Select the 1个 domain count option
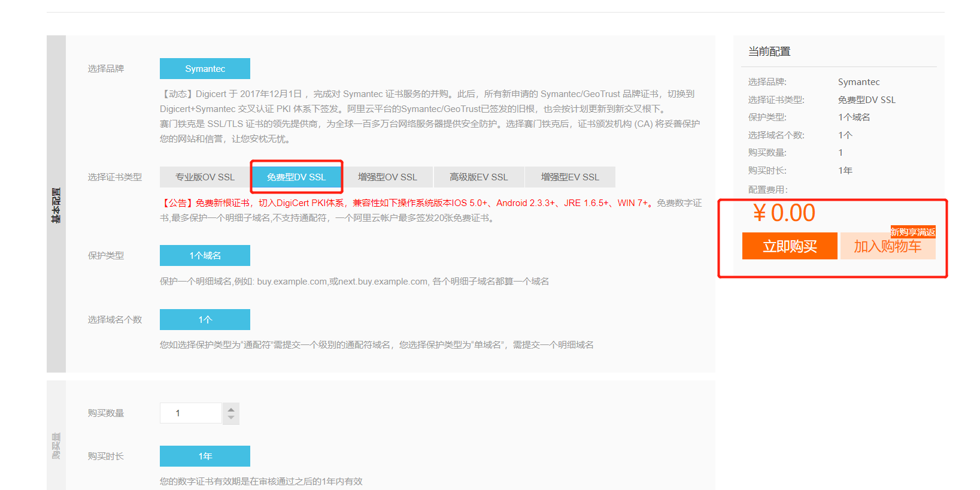980x490 pixels. click(205, 319)
